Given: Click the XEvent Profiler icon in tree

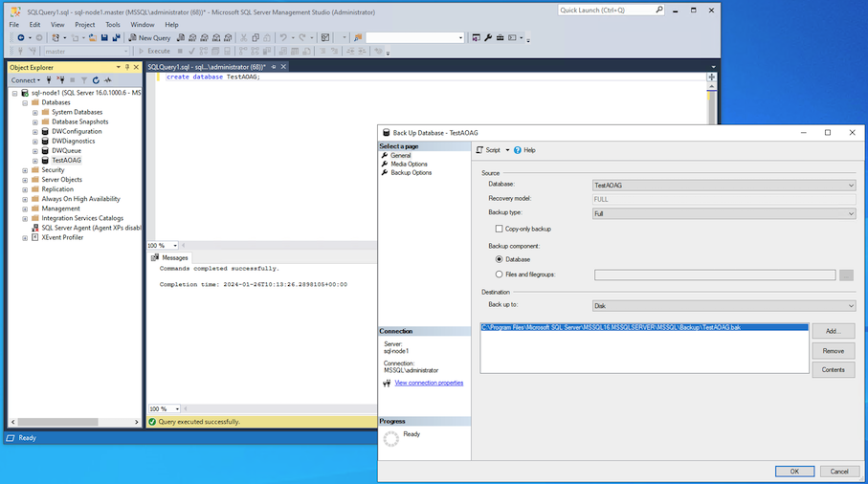Looking at the screenshot, I should (34, 237).
